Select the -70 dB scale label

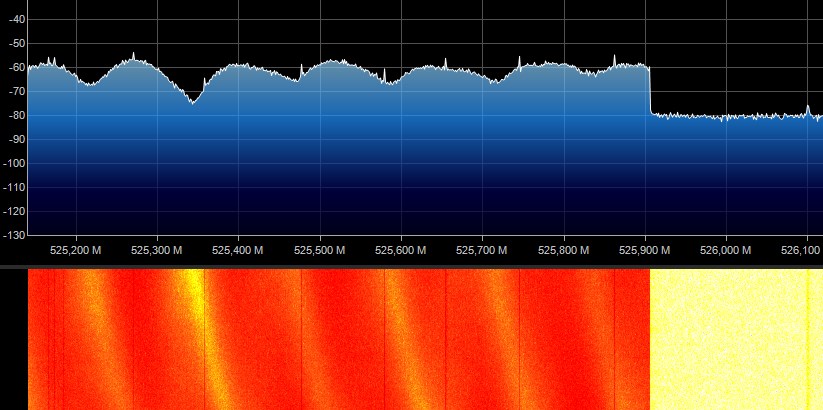click(14, 92)
